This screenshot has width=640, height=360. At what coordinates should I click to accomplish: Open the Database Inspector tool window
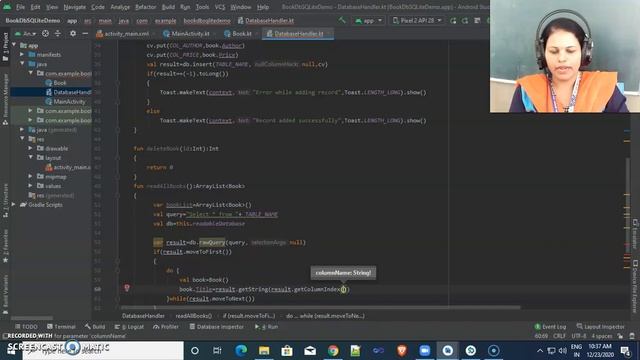(x=217, y=327)
